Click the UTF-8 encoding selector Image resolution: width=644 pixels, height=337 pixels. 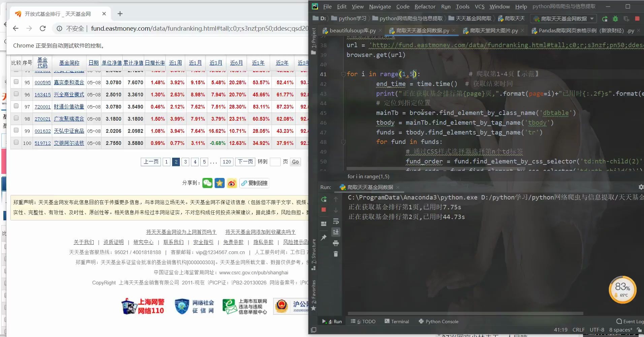pos(597,330)
